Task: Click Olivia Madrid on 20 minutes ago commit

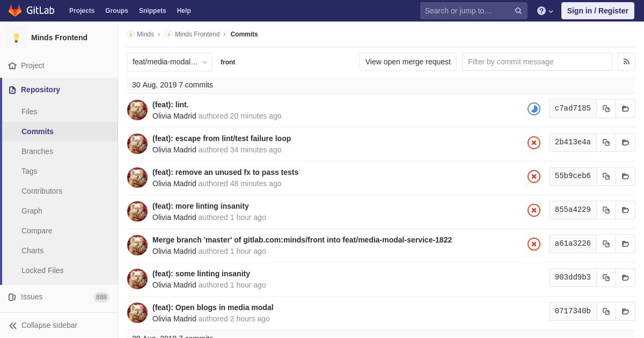Action: coord(174,116)
